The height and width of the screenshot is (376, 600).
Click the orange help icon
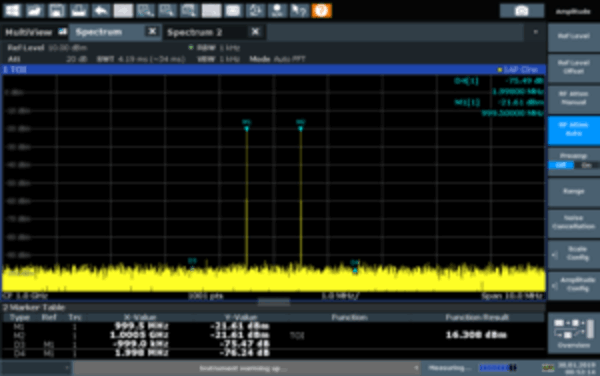(321, 10)
